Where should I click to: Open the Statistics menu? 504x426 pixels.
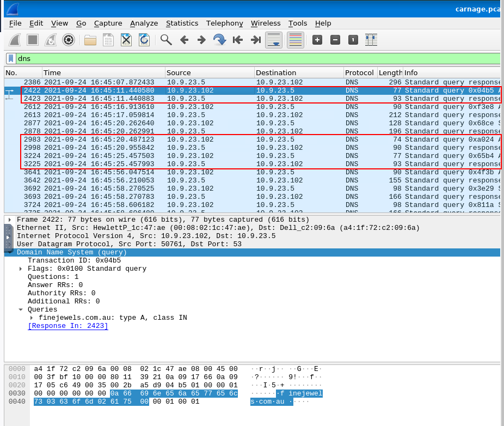point(182,23)
